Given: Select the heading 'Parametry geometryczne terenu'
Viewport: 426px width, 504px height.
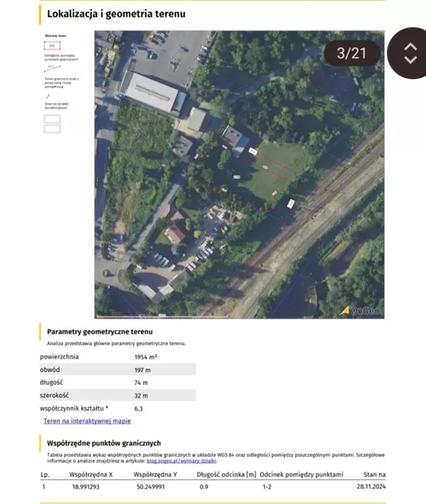Looking at the screenshot, I should pyautogui.click(x=100, y=332).
